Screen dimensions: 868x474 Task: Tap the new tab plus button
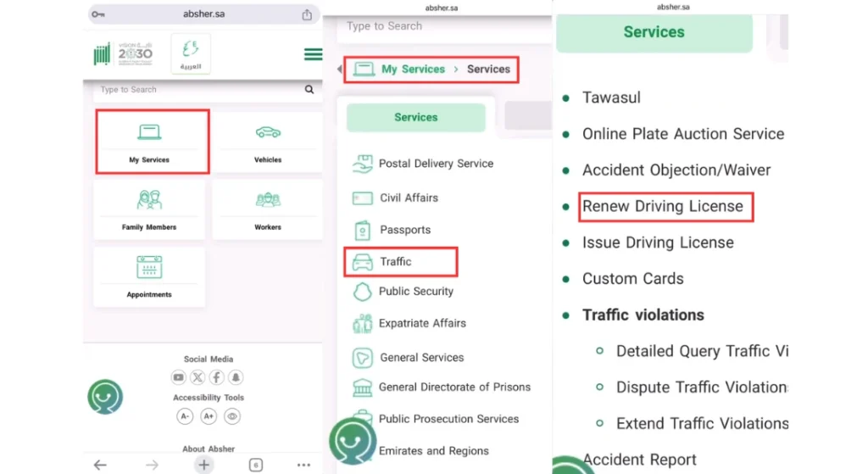click(203, 466)
